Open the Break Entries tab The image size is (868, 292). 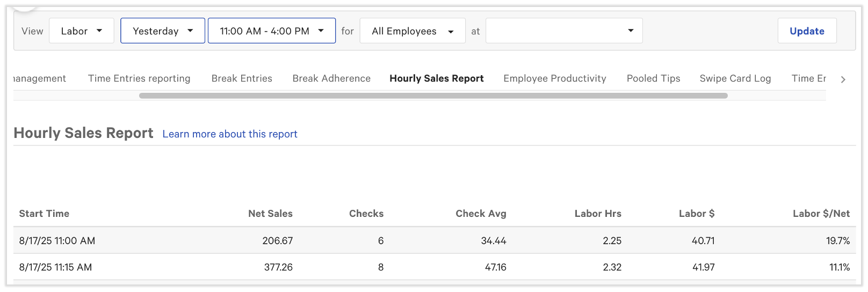(x=242, y=78)
